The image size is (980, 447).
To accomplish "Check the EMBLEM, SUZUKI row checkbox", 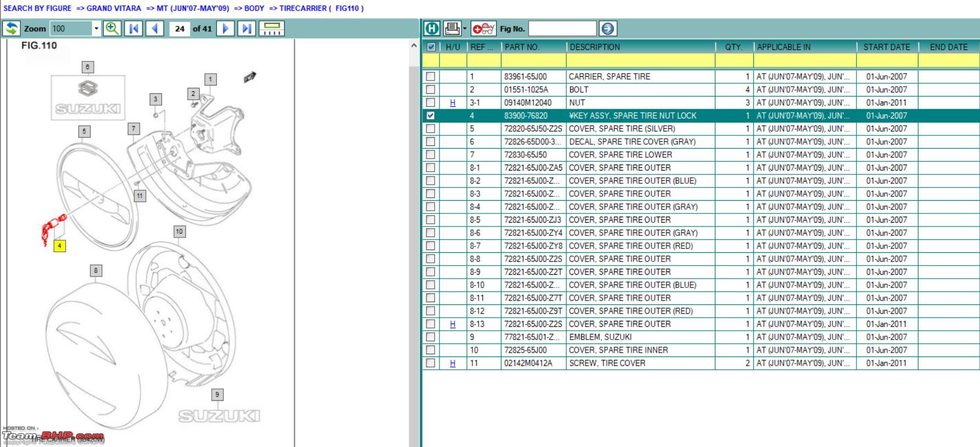I will (431, 337).
